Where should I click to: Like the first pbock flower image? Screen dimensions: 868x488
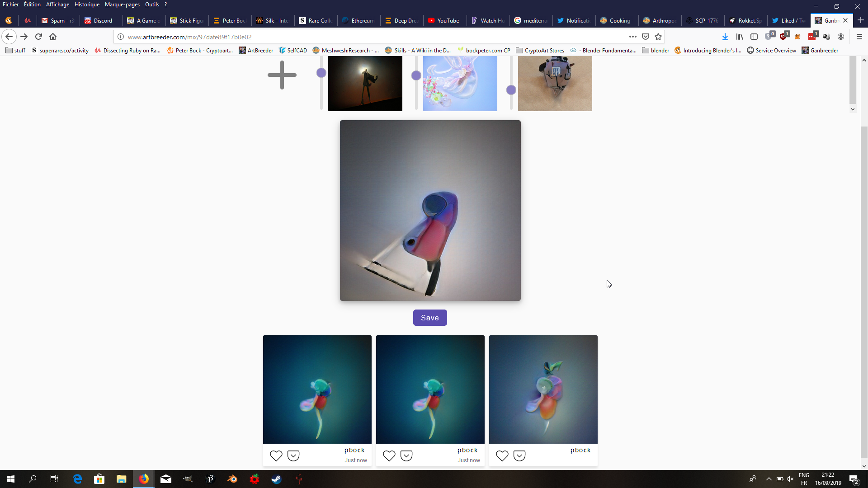point(276,455)
